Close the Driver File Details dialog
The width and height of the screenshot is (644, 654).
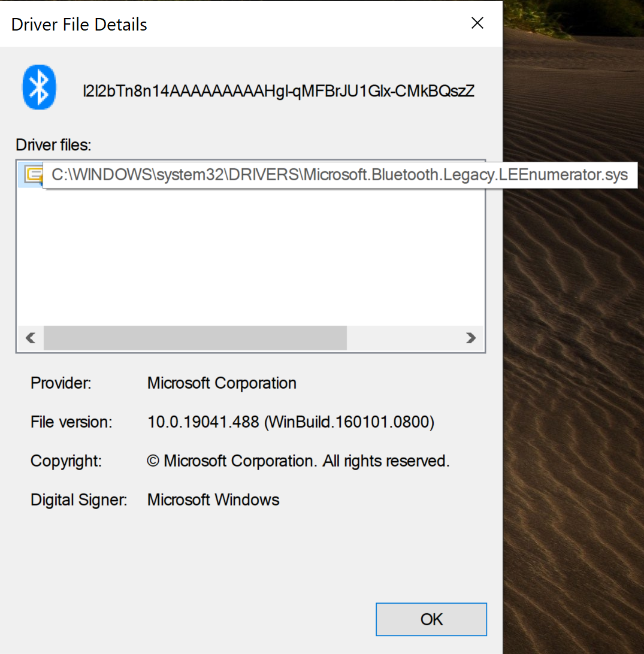point(477,23)
